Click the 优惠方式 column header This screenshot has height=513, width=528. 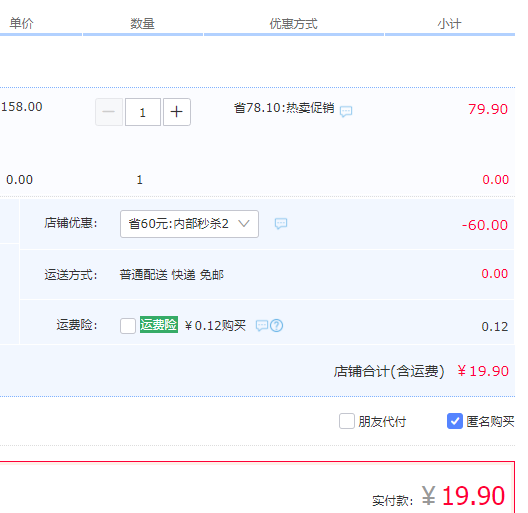[293, 24]
